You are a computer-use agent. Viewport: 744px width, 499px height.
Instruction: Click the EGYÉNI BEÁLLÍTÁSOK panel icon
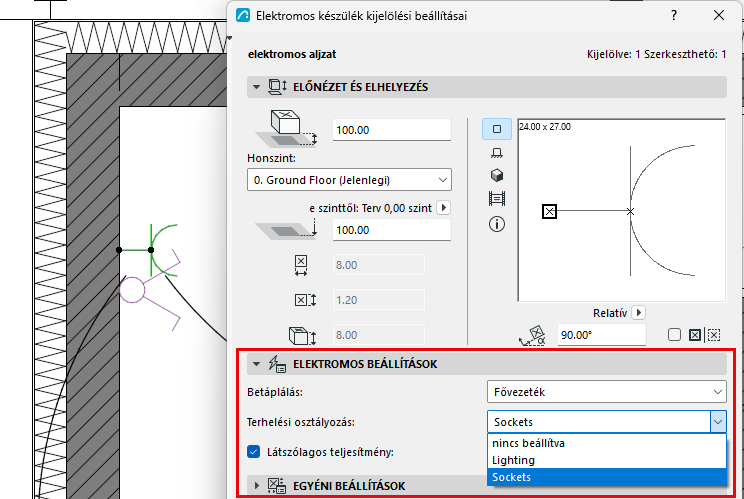(277, 486)
